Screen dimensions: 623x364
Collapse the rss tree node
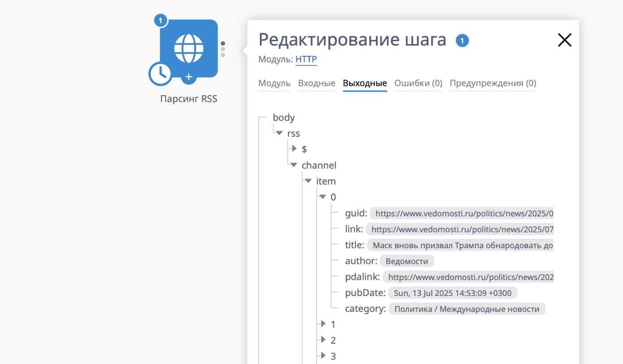click(x=279, y=133)
